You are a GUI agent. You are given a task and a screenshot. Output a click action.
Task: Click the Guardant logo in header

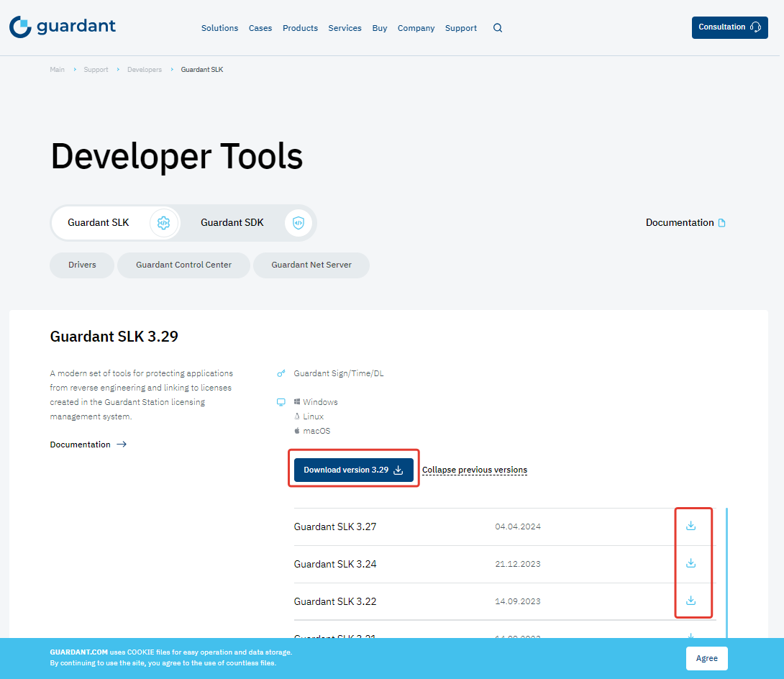click(63, 27)
